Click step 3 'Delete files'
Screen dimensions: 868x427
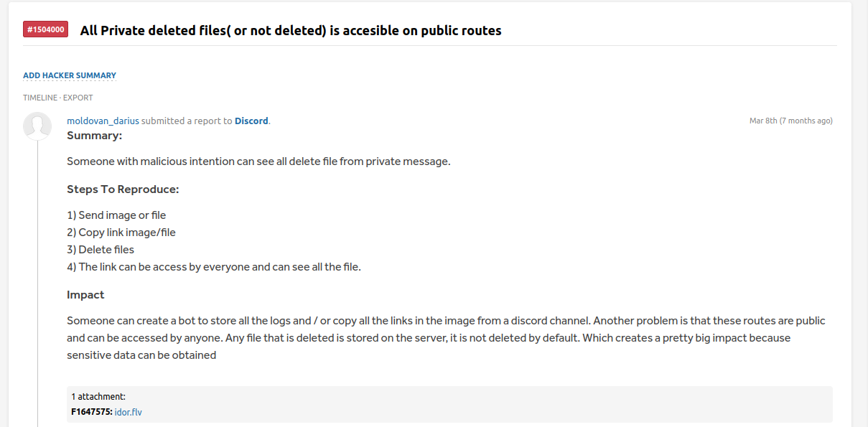coord(101,250)
